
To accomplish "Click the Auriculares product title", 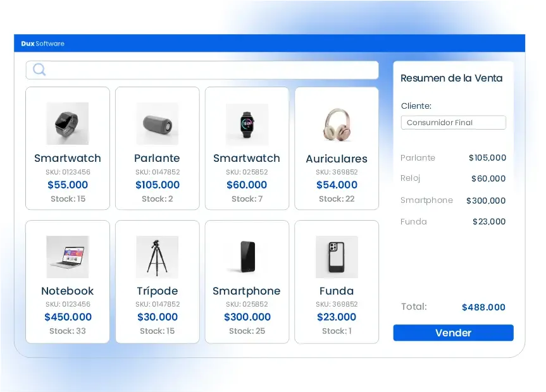I will point(337,159).
